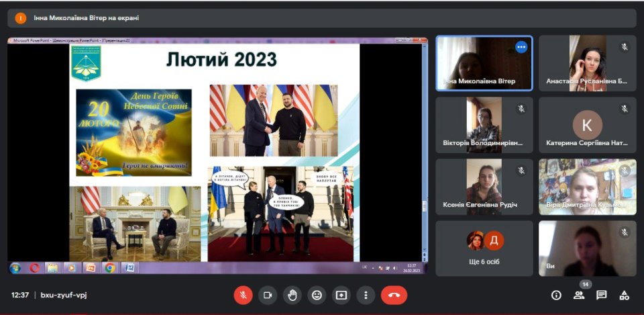The width and height of the screenshot is (644, 315).
Task: Open the emoji reactions button
Action: [x=317, y=296]
